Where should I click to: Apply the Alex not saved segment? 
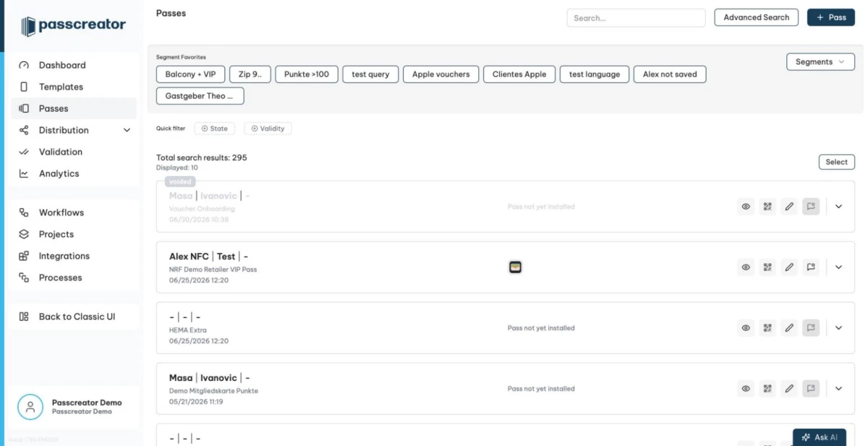point(670,74)
